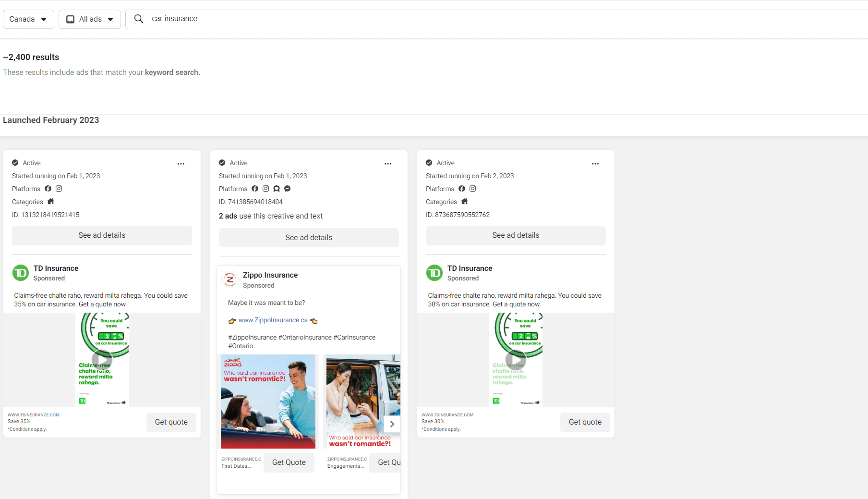Click Active status check icon on first ad

pos(15,163)
